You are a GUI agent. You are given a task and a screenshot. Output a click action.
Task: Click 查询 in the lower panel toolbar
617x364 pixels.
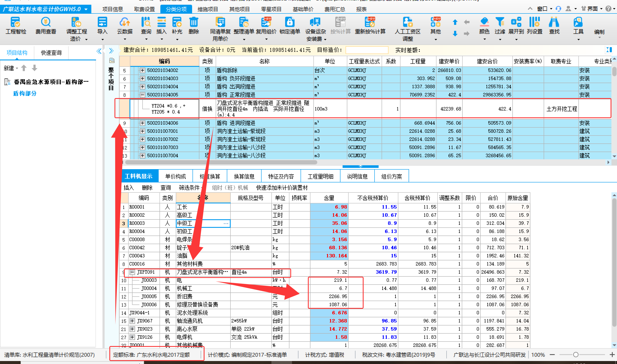click(x=166, y=188)
